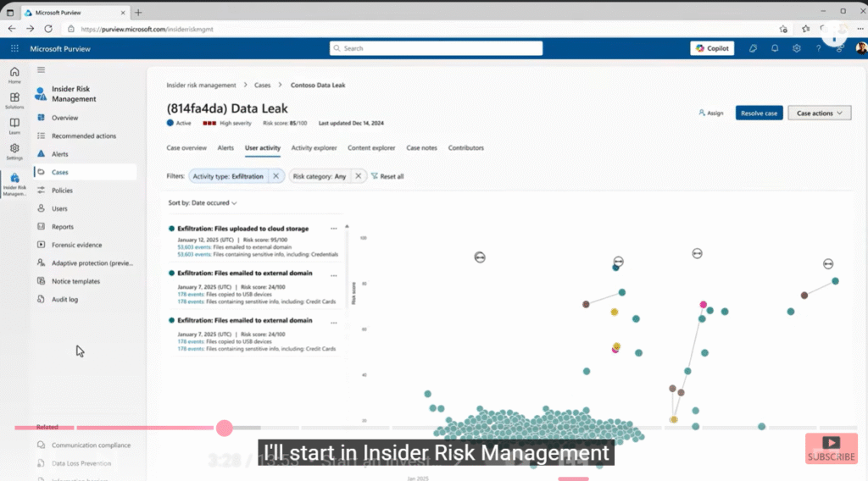Viewport: 868px width, 481px height.
Task: Click the browser back arrow
Action: coord(12,29)
